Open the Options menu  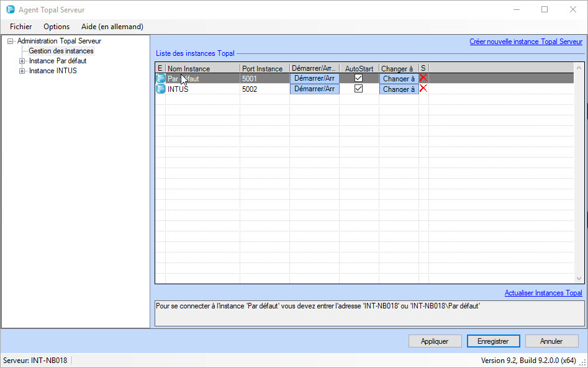click(57, 27)
